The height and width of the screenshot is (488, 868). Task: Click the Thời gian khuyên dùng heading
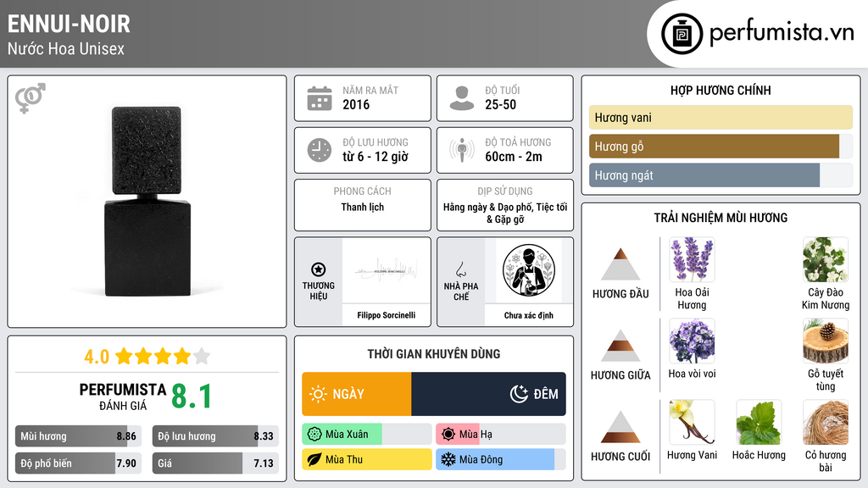click(434, 354)
